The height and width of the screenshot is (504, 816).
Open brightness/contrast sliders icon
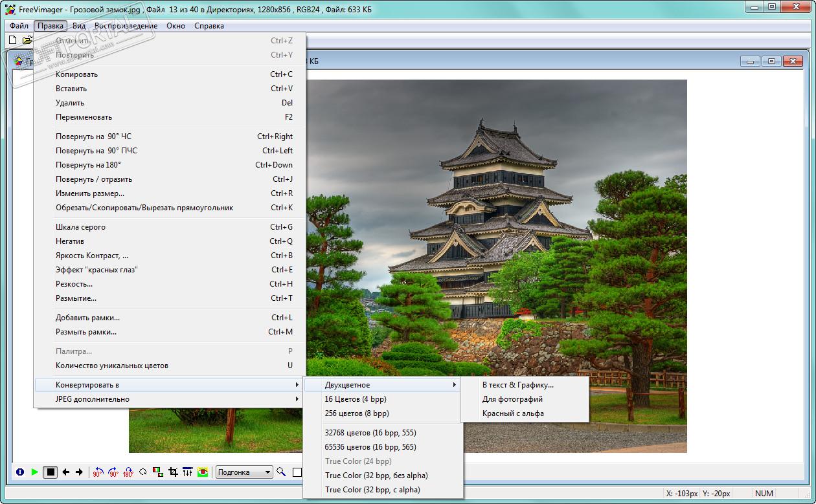point(188,472)
